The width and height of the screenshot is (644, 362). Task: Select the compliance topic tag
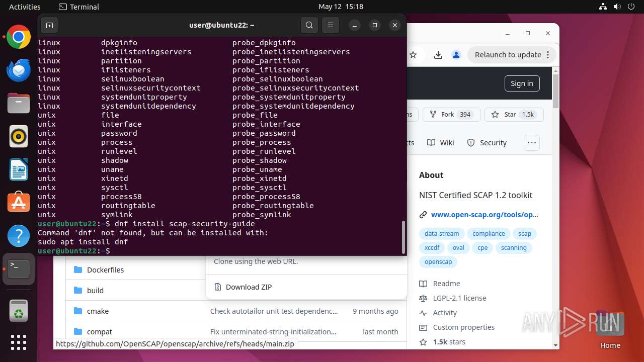pos(489,234)
